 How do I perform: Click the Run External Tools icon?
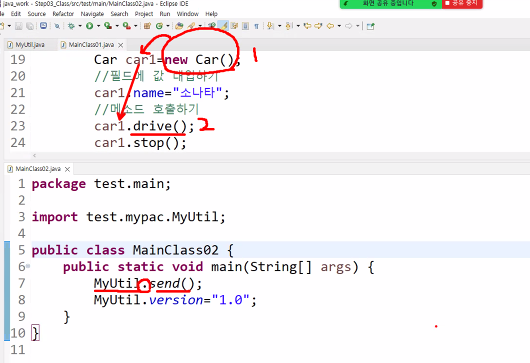click(x=126, y=26)
